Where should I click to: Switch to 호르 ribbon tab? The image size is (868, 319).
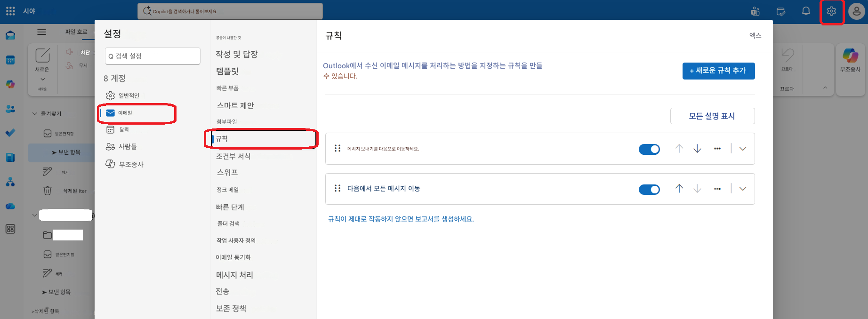82,32
